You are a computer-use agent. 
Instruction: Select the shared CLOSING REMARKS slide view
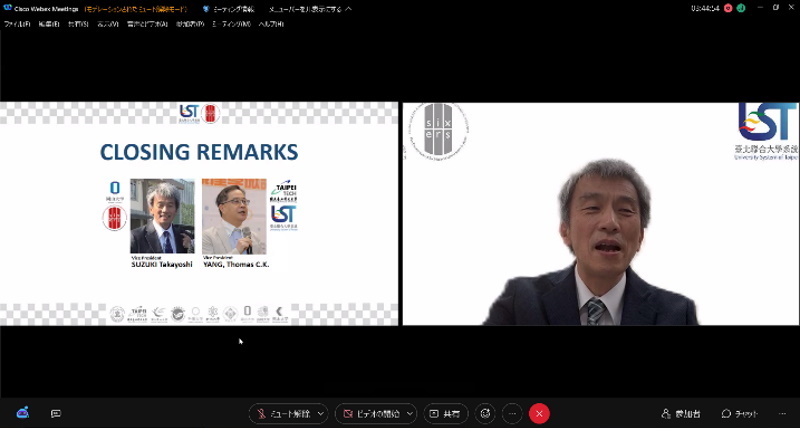(x=199, y=214)
